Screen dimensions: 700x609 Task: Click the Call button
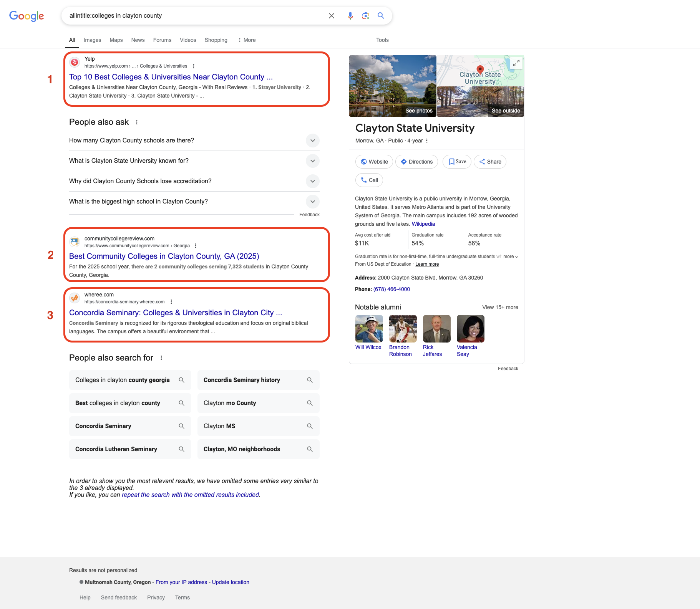point(369,180)
